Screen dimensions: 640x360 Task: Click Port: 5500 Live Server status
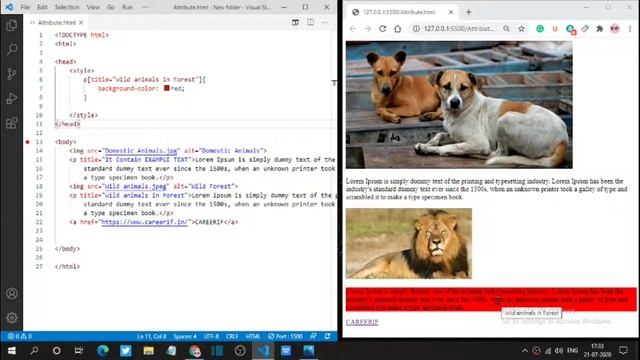[x=285, y=336]
